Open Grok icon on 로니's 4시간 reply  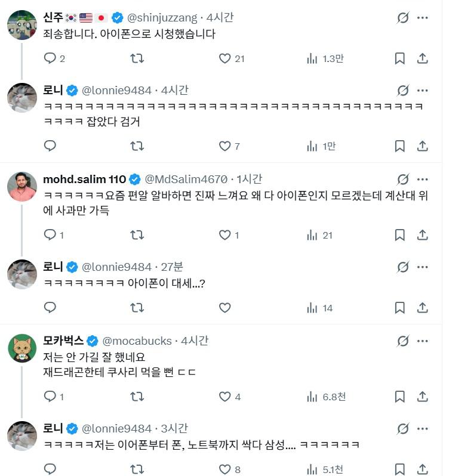point(403,91)
